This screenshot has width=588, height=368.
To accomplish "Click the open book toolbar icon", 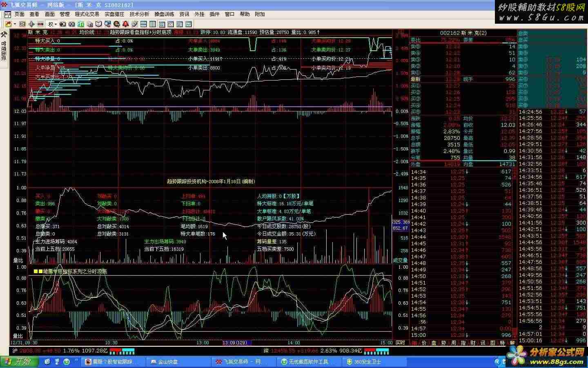I will click(99, 24).
